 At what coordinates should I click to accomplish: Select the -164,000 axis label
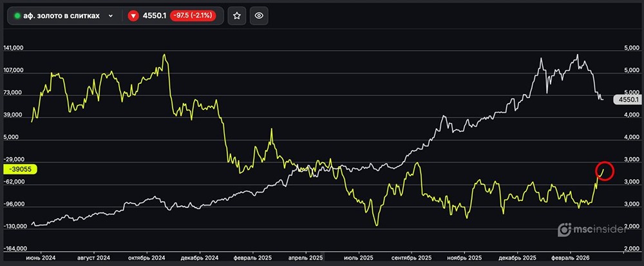point(15,249)
